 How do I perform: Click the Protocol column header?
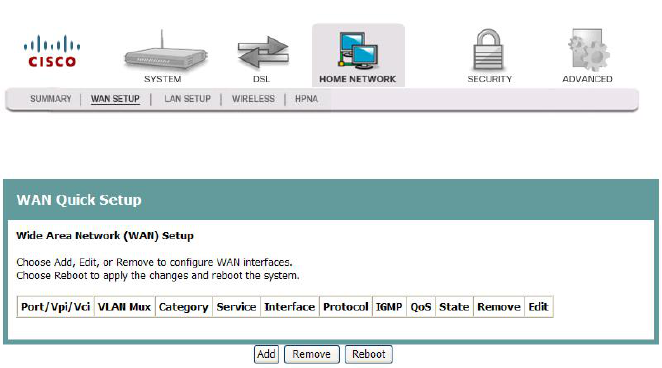[345, 307]
